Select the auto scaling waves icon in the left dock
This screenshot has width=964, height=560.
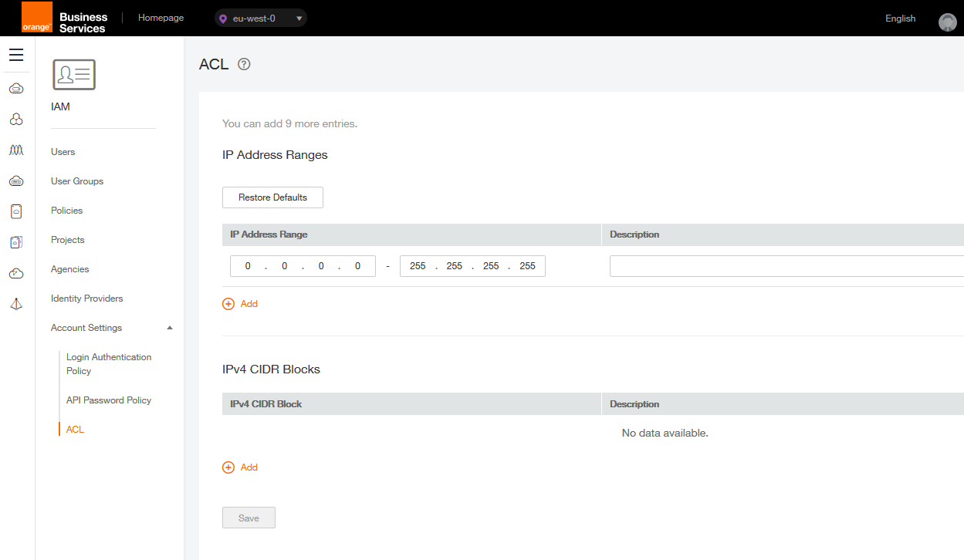(x=16, y=150)
